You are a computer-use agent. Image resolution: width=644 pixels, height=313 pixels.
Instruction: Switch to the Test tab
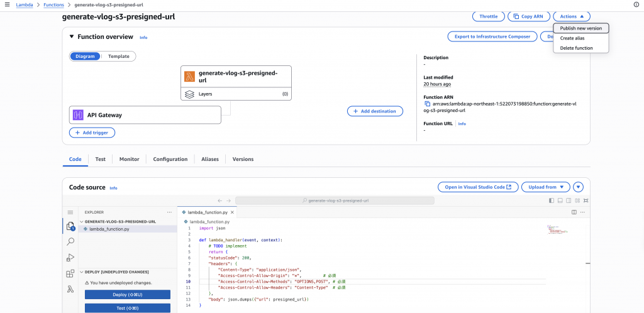(100, 159)
